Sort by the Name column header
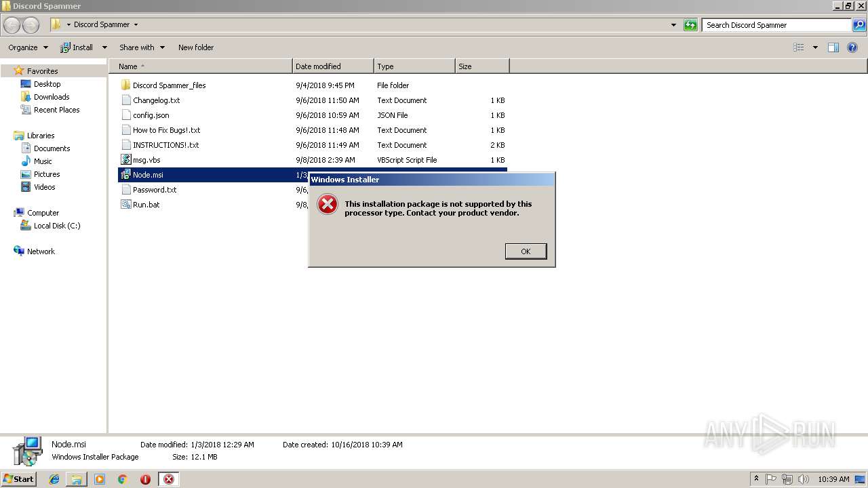The height and width of the screenshot is (488, 868). [x=200, y=66]
